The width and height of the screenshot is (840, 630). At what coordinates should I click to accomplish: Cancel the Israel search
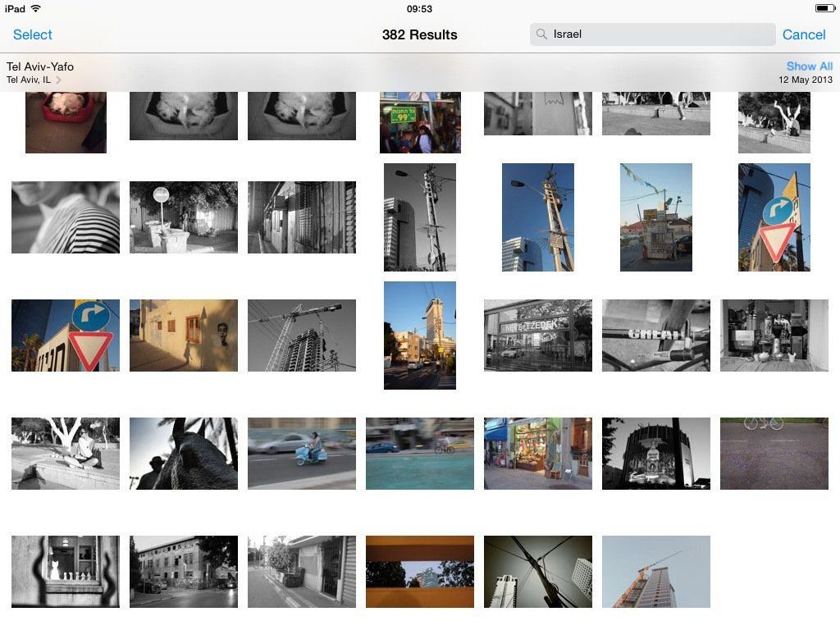[x=803, y=34]
